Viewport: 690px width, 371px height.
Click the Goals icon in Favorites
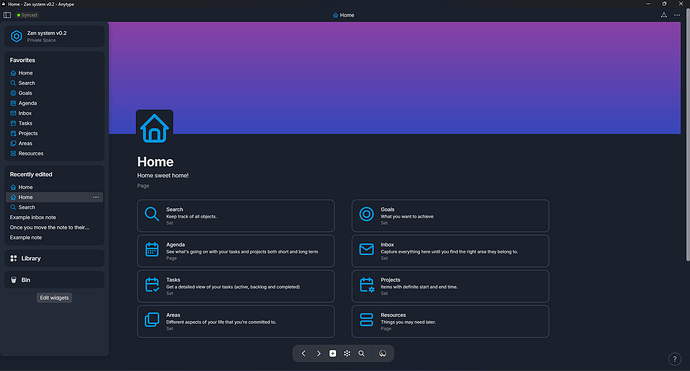point(13,93)
